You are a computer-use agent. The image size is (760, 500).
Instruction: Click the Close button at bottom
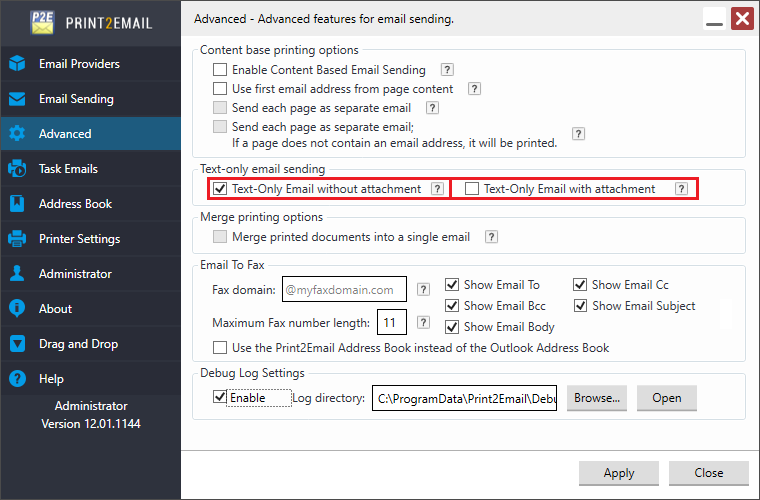(709, 473)
